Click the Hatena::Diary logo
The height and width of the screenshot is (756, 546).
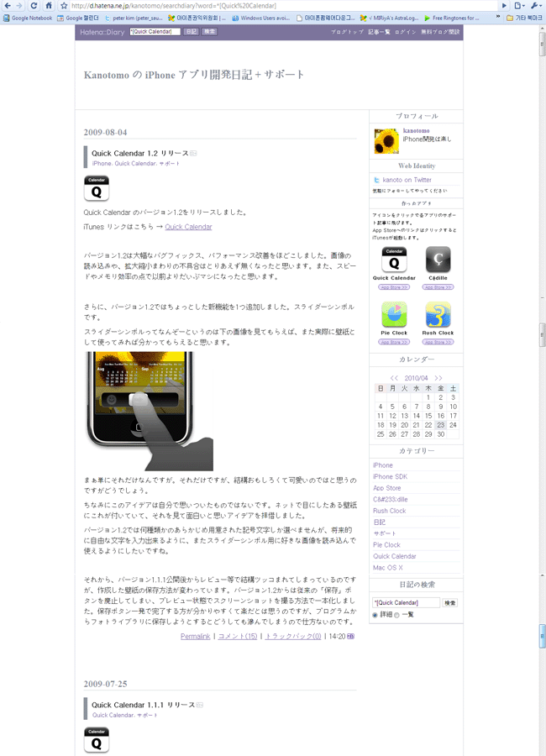(x=102, y=32)
